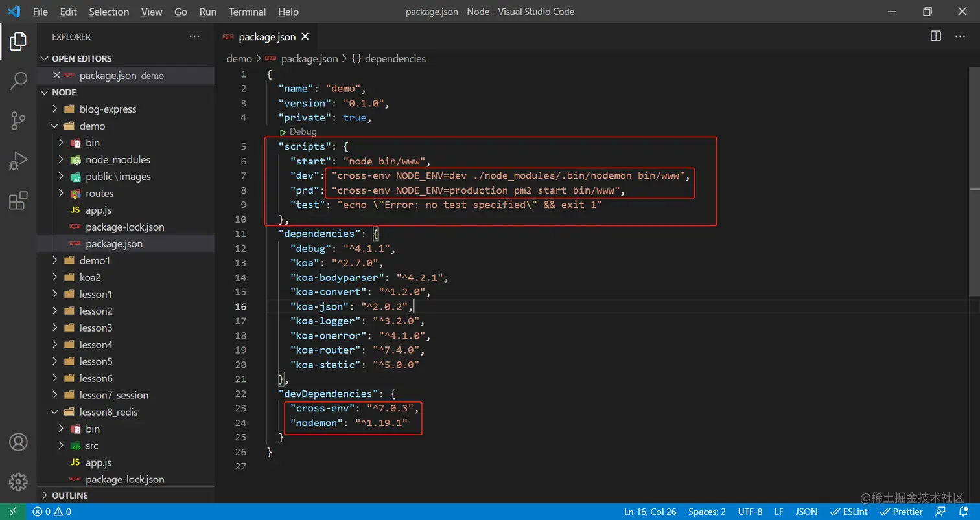Expand the lesson1 folder

click(x=125, y=294)
